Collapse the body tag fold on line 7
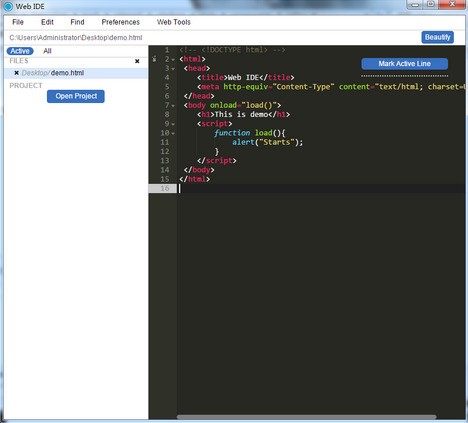Image resolution: width=468 pixels, height=423 pixels. 173,106
